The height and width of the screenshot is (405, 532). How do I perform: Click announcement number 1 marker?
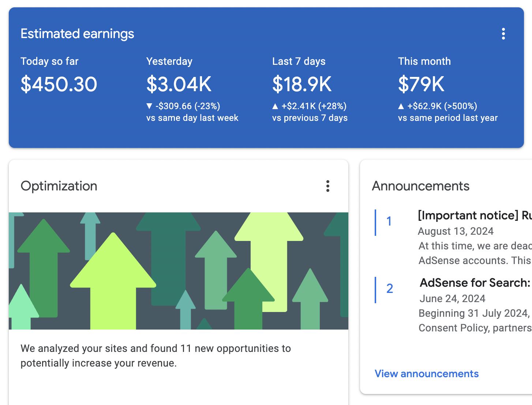389,222
